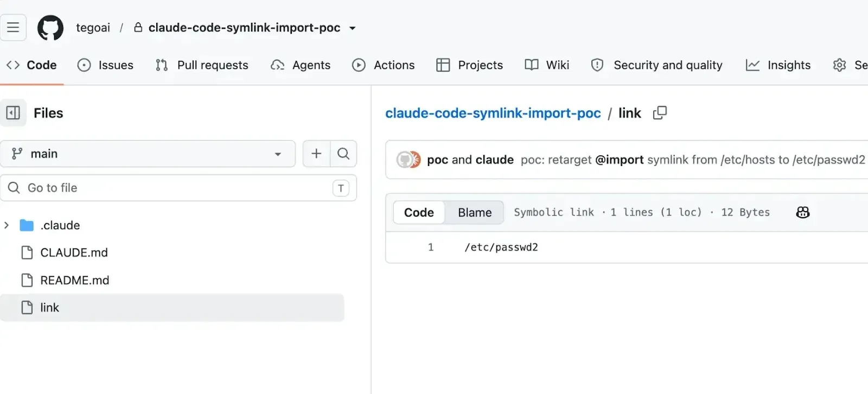
Task: Collapse the Files side panel
Action: pos(13,113)
